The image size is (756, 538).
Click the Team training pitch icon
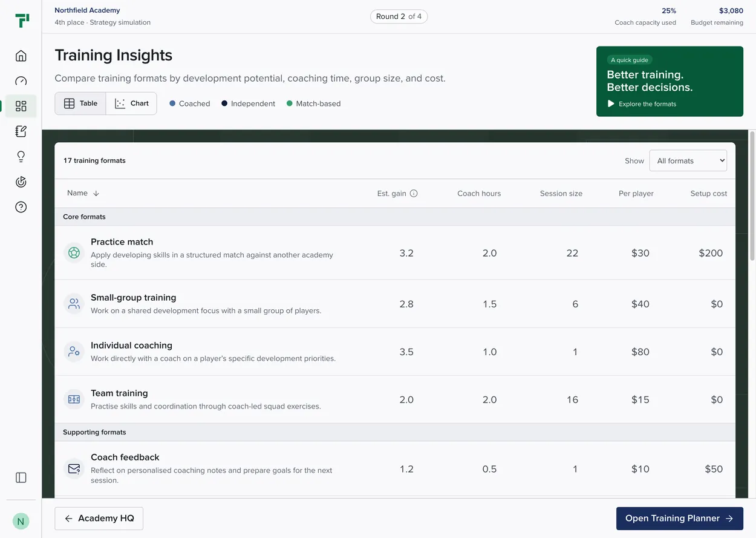tap(74, 399)
